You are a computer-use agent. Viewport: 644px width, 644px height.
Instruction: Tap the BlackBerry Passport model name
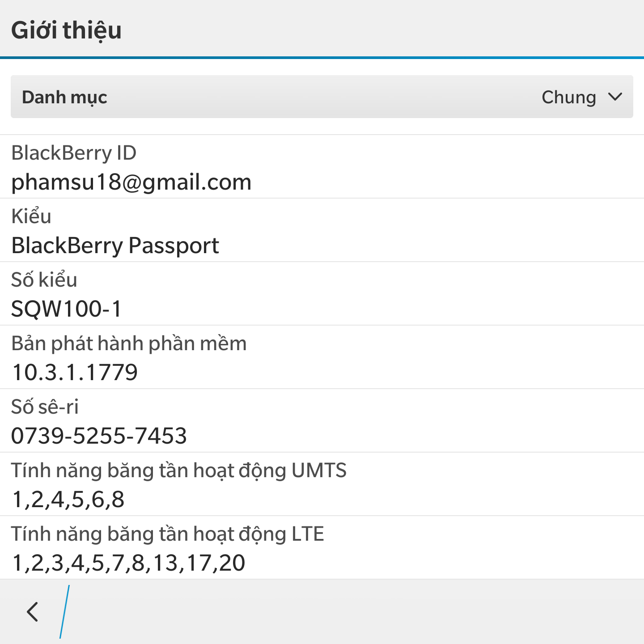click(x=115, y=246)
